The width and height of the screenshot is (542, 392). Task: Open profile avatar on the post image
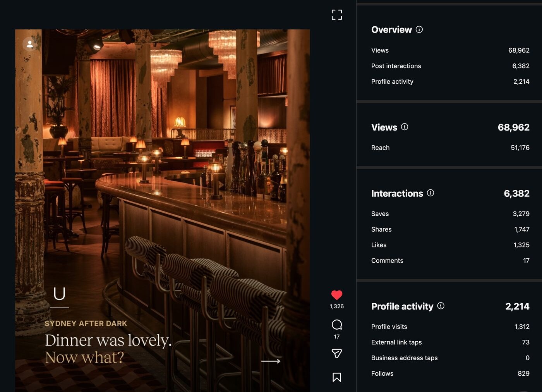tap(30, 44)
